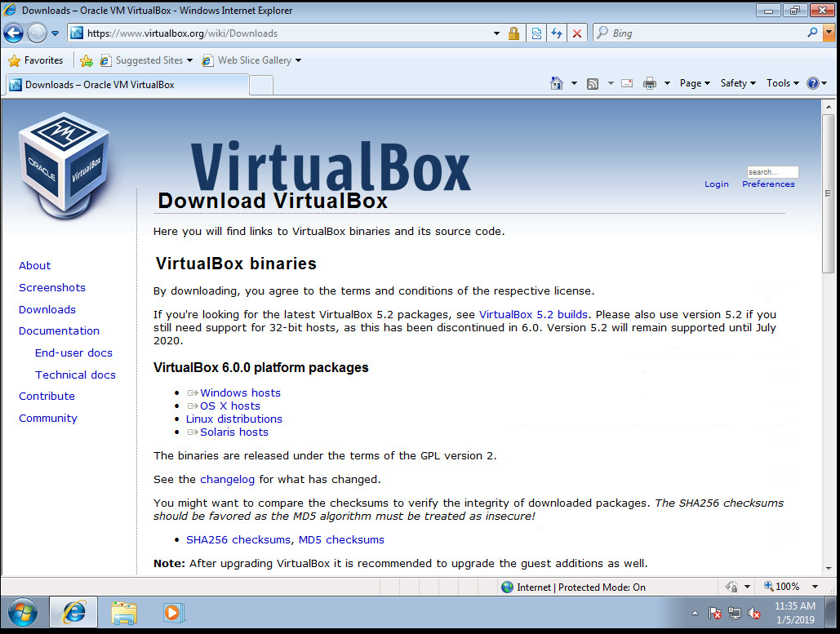Follow the VirtualBox 5.2 builds link

533,315
